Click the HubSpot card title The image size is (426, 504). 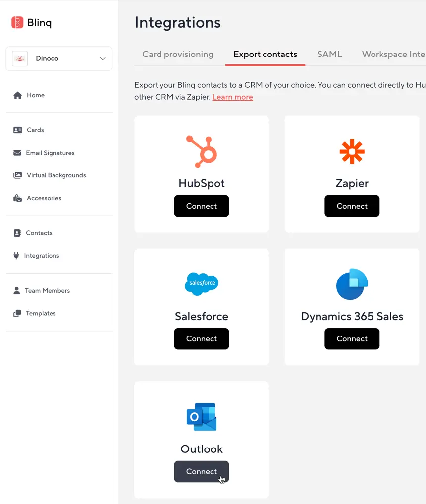[202, 183]
